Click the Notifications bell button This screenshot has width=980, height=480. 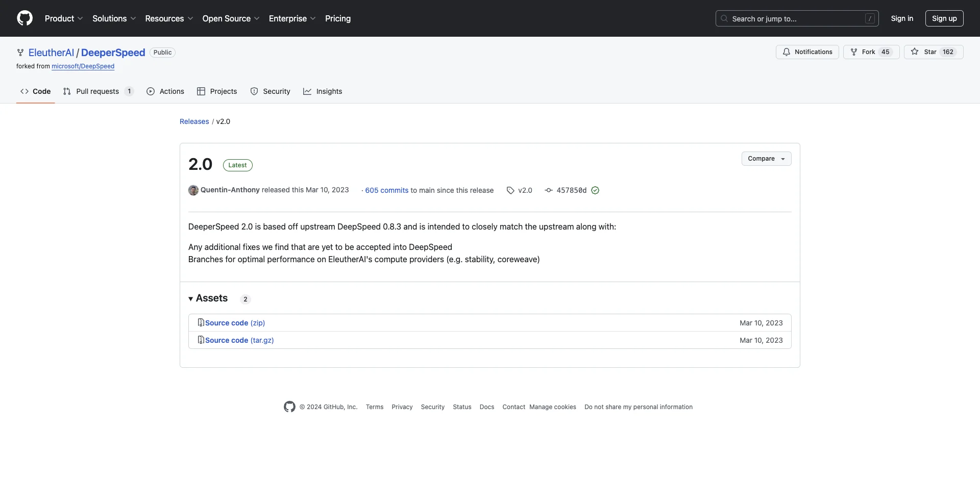point(807,52)
